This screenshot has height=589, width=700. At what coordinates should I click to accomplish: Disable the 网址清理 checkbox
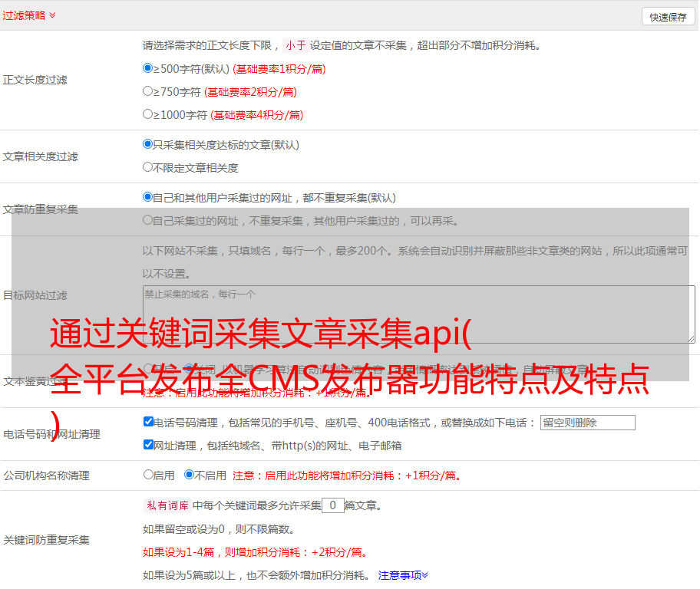pos(149,445)
